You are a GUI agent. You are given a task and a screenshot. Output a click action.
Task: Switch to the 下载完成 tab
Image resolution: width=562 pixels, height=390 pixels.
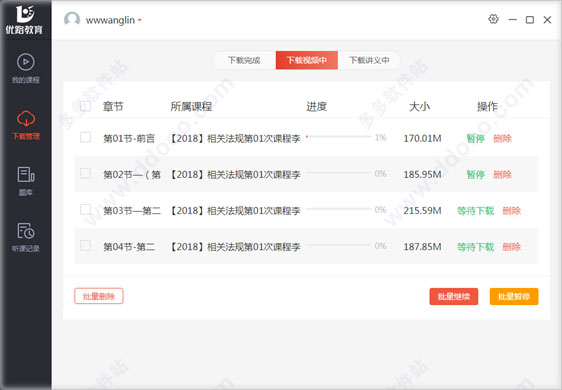point(244,60)
